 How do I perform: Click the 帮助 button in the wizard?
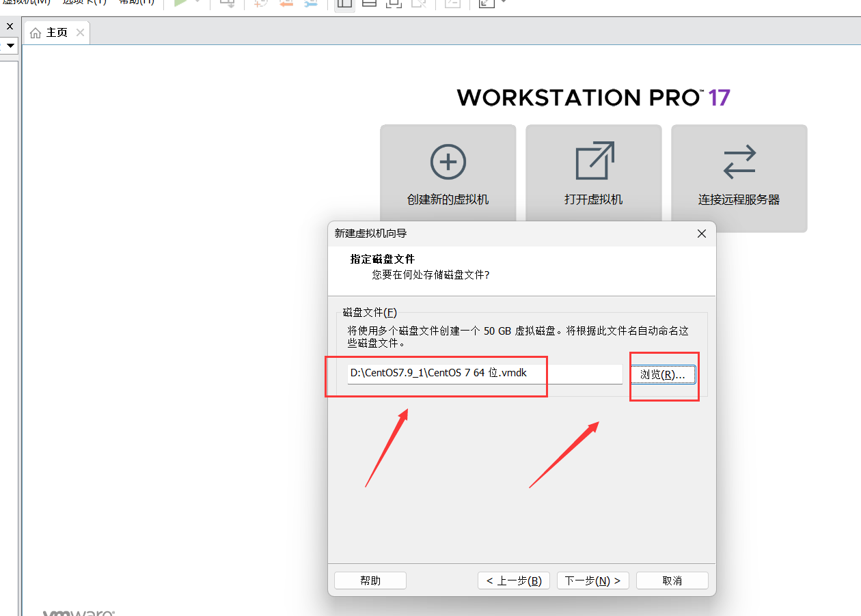pos(370,580)
